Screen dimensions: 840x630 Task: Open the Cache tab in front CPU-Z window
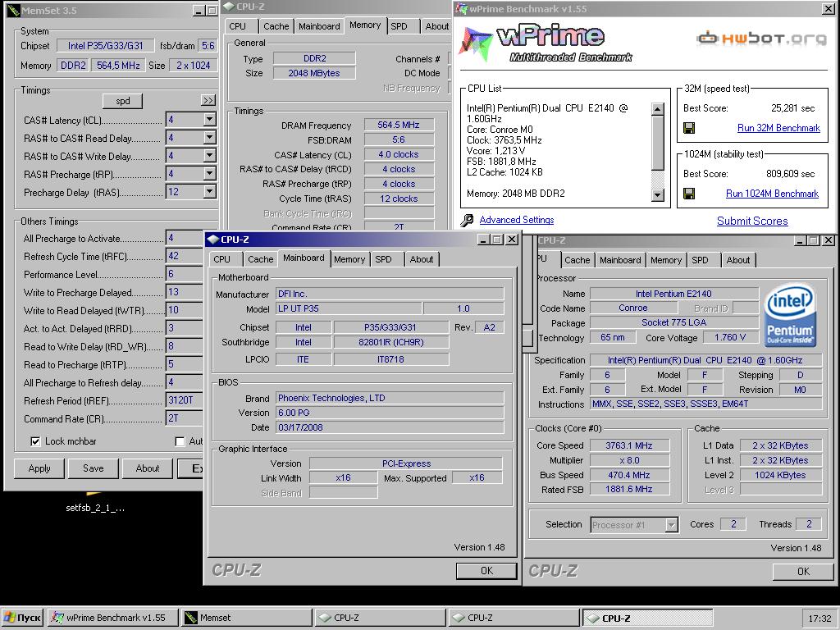pyautogui.click(x=260, y=259)
